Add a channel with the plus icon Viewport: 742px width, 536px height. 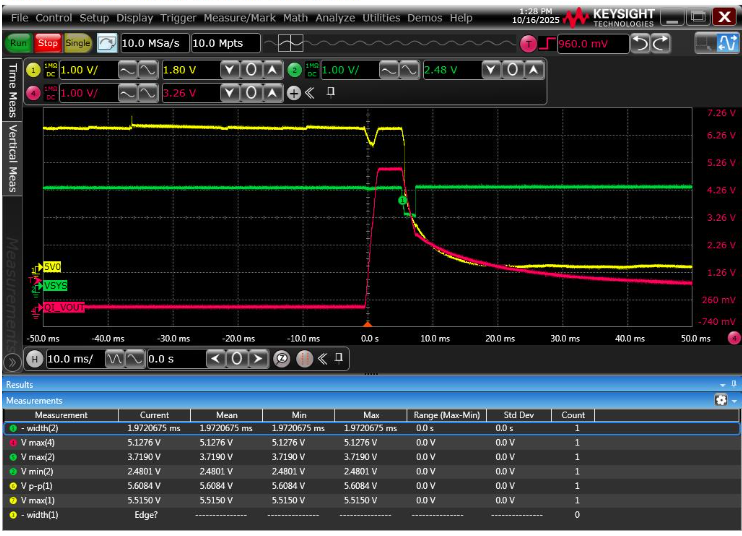click(x=294, y=93)
